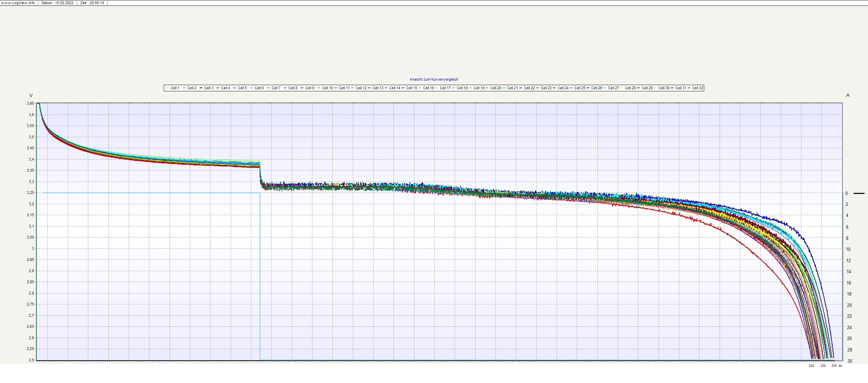Image resolution: width=868 pixels, height=383 pixels.
Task: Click the Cell 7 legend entry
Action: click(x=276, y=88)
